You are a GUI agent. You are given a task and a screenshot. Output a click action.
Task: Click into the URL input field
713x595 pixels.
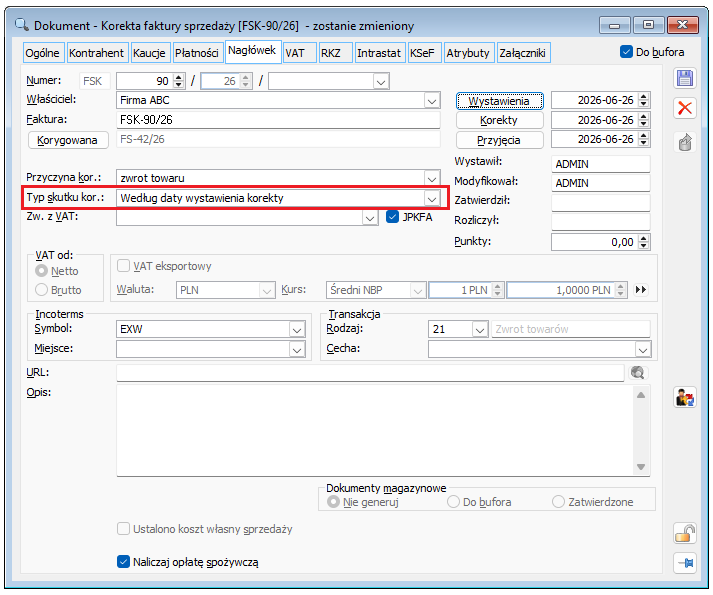click(x=370, y=373)
